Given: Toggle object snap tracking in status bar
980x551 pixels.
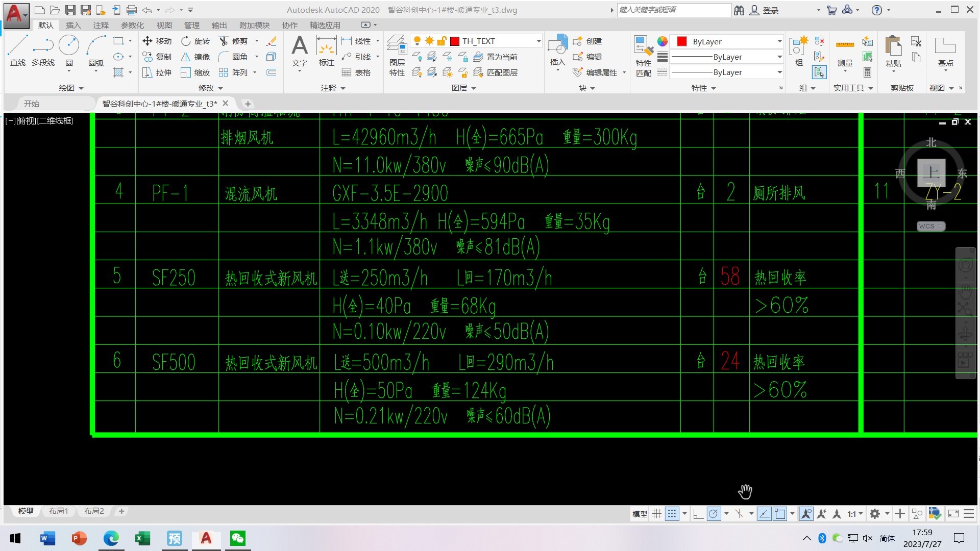Looking at the screenshot, I should [764, 514].
